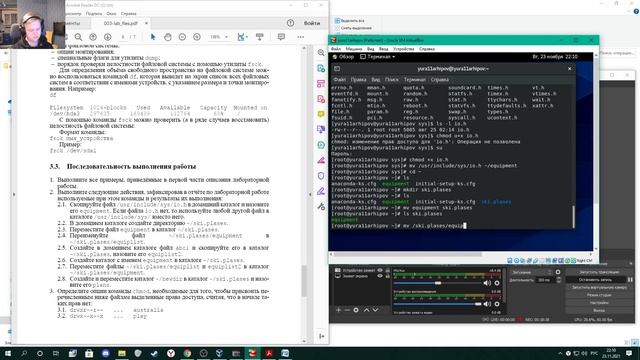The image size is (640, 360).
Task: Expand the right tools pane arrow at bottom
Action: [x=322, y=336]
